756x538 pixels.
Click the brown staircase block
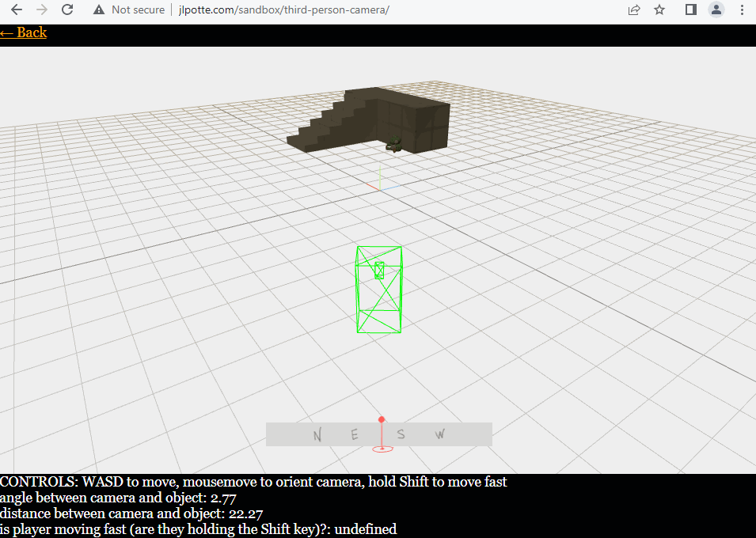(369, 119)
